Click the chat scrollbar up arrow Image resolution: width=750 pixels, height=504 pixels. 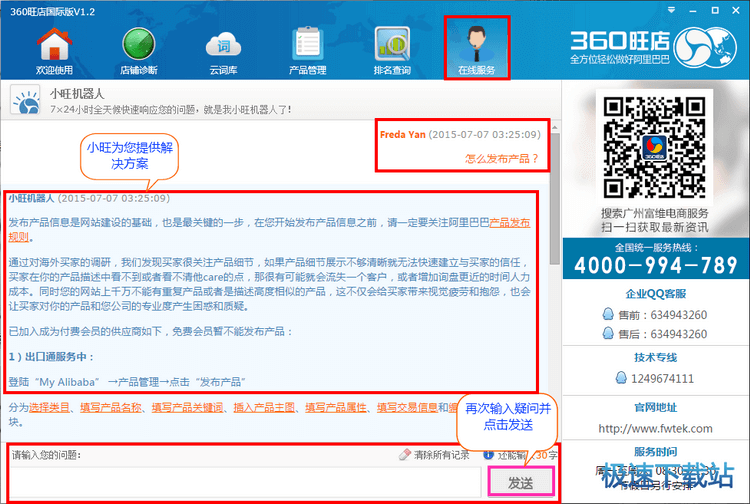pyautogui.click(x=554, y=128)
